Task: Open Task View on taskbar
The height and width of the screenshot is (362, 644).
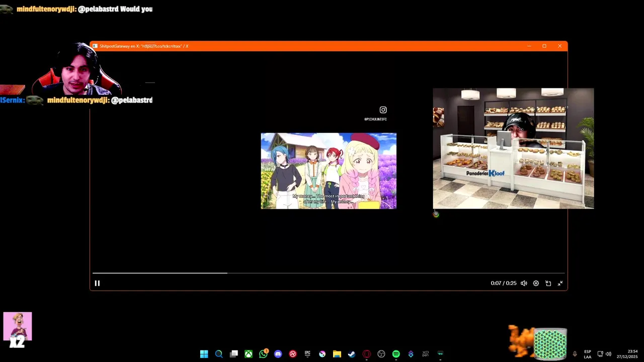Action: pyautogui.click(x=234, y=354)
